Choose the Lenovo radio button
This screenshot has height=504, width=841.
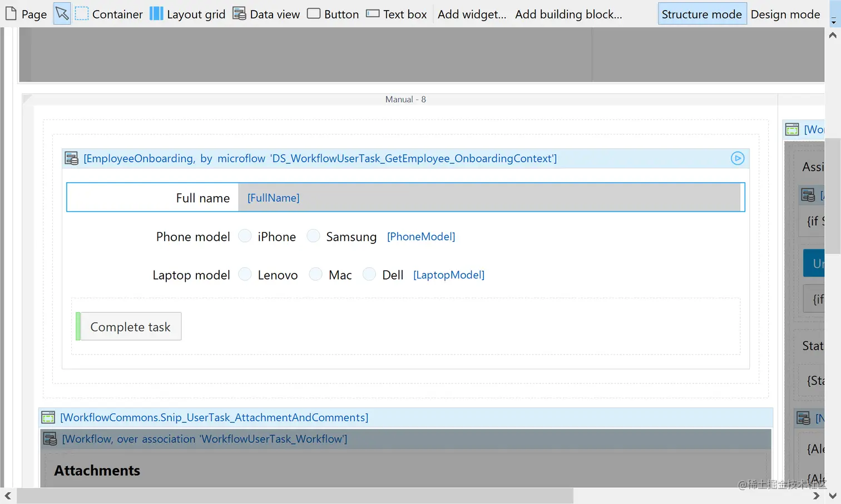[x=245, y=275]
